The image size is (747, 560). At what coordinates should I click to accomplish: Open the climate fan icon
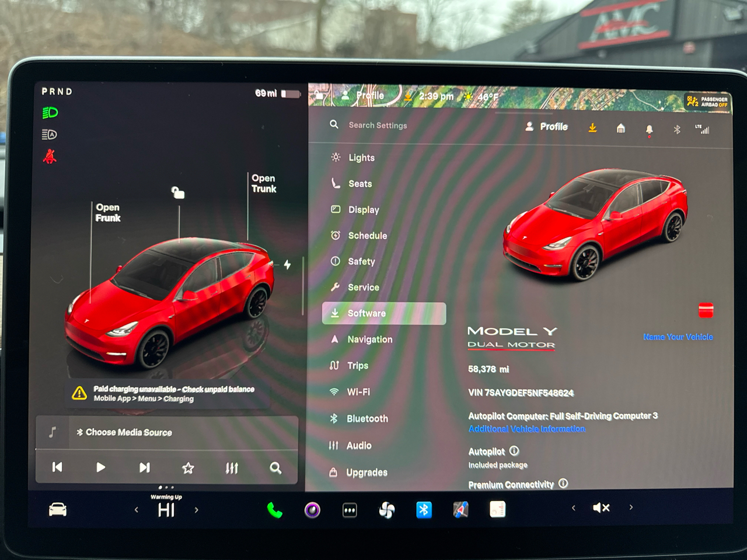tap(386, 510)
